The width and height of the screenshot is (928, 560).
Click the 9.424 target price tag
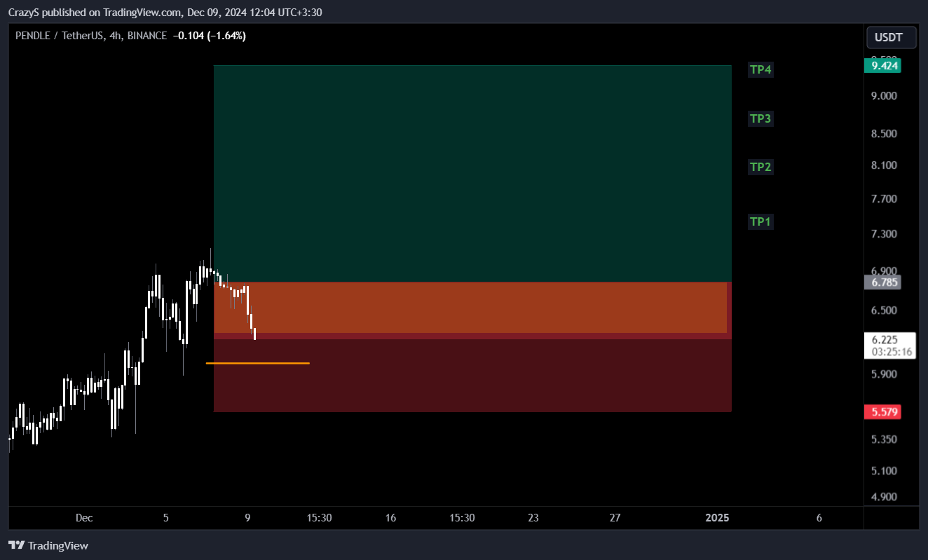point(882,66)
